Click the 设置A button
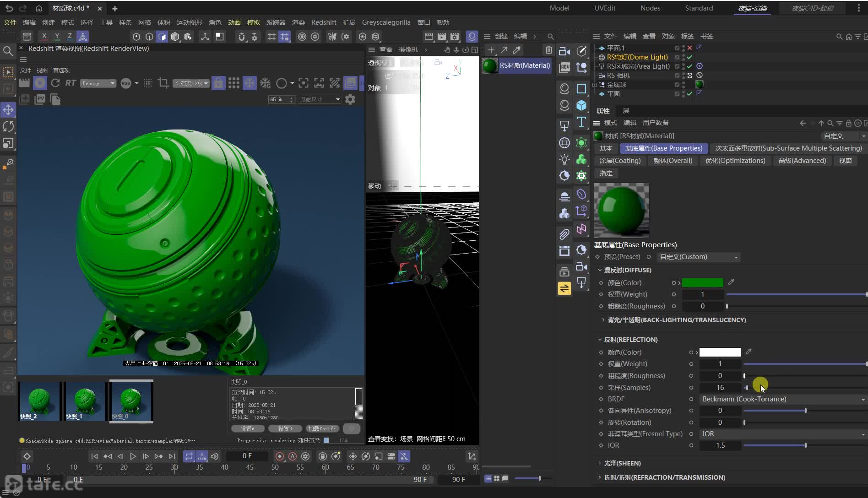Screen dimensions: 868x498 click(248, 428)
